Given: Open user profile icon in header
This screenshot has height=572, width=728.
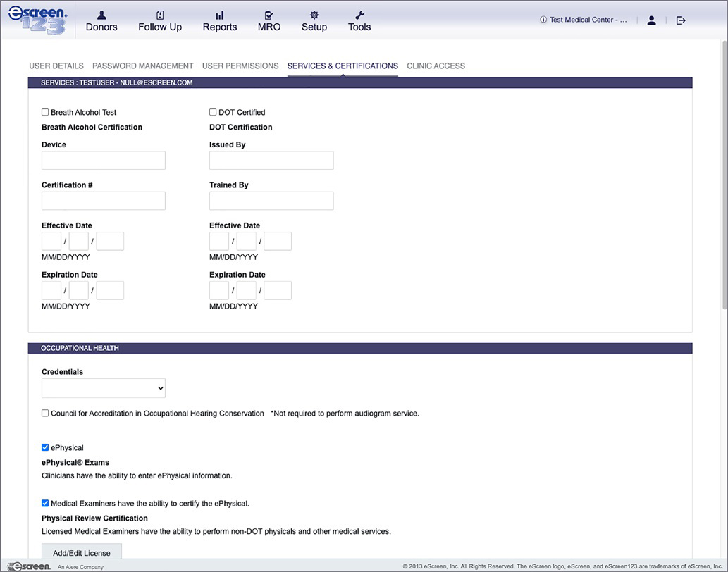Looking at the screenshot, I should point(651,20).
